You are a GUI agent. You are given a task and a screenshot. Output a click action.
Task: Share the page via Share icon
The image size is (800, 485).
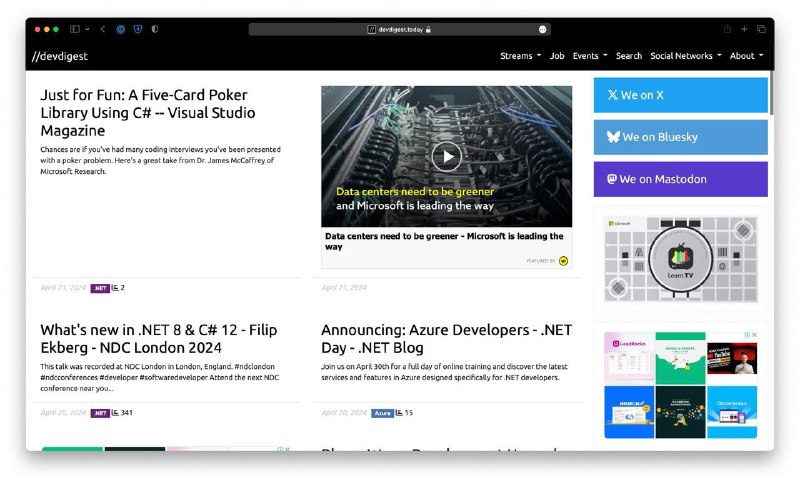click(727, 29)
